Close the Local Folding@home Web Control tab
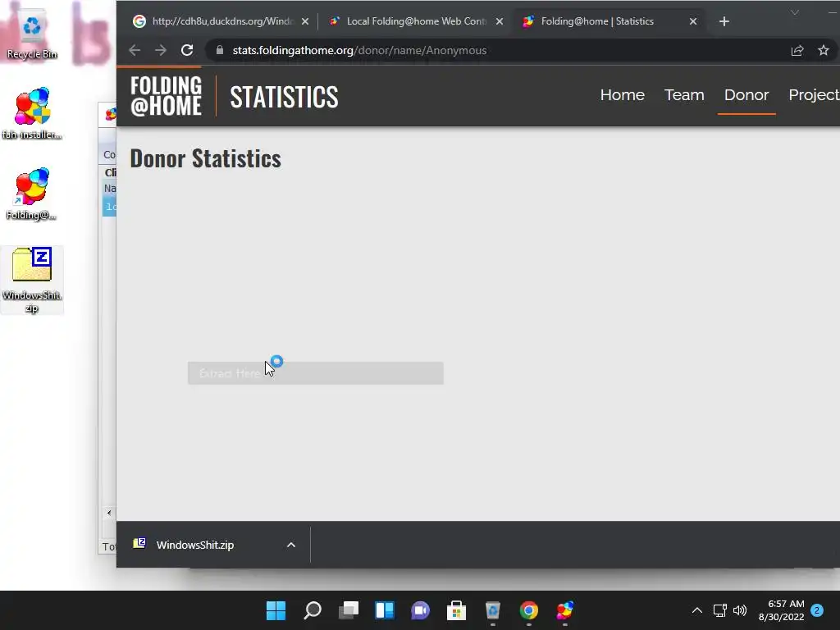The image size is (840, 630). (x=500, y=21)
